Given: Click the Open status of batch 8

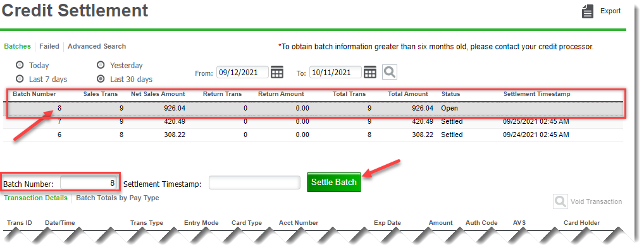Looking at the screenshot, I should (449, 109).
